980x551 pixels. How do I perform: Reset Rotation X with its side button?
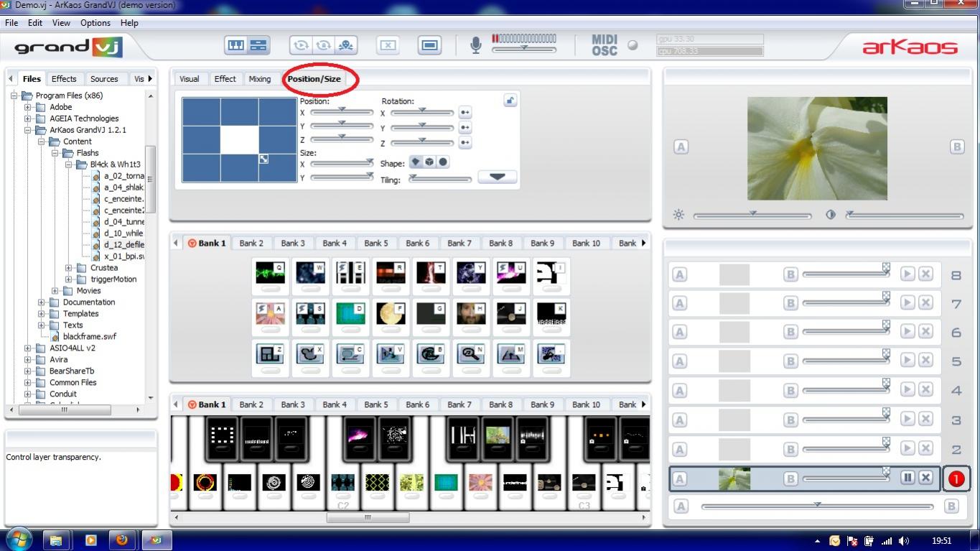pyautogui.click(x=465, y=113)
